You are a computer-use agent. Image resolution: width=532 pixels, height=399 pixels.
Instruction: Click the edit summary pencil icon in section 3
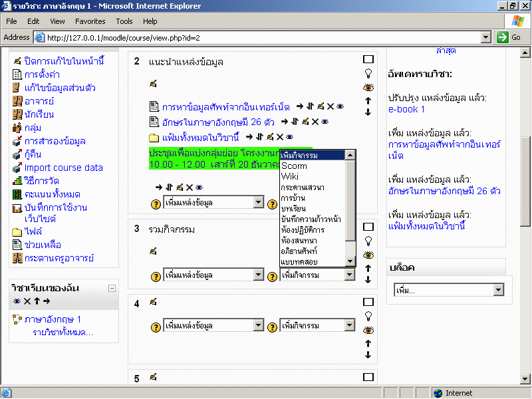[153, 251]
